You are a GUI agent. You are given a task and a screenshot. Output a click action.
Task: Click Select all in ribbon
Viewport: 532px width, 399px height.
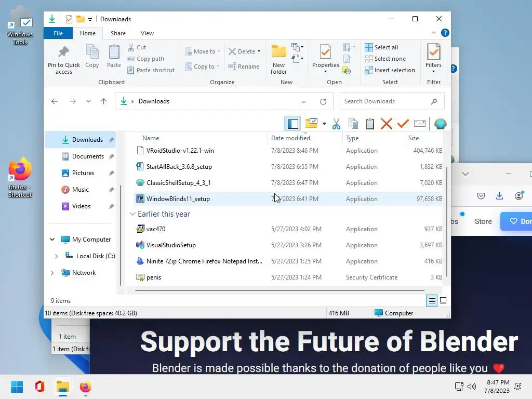point(381,47)
